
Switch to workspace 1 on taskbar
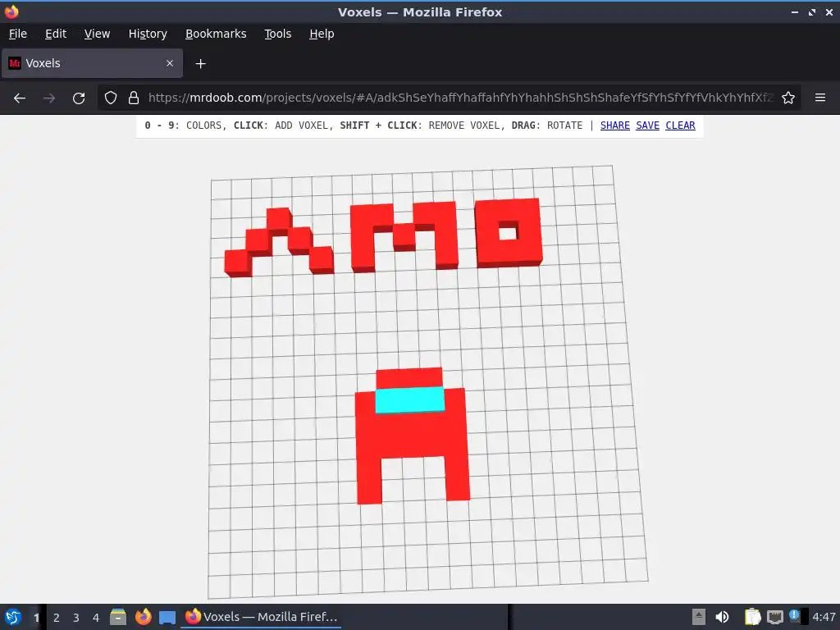[36, 617]
